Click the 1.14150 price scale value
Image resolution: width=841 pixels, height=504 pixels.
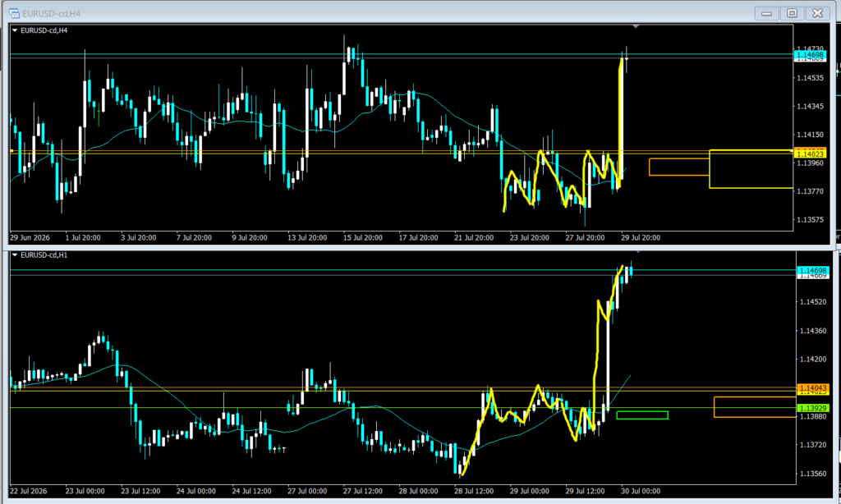pyautogui.click(x=810, y=135)
